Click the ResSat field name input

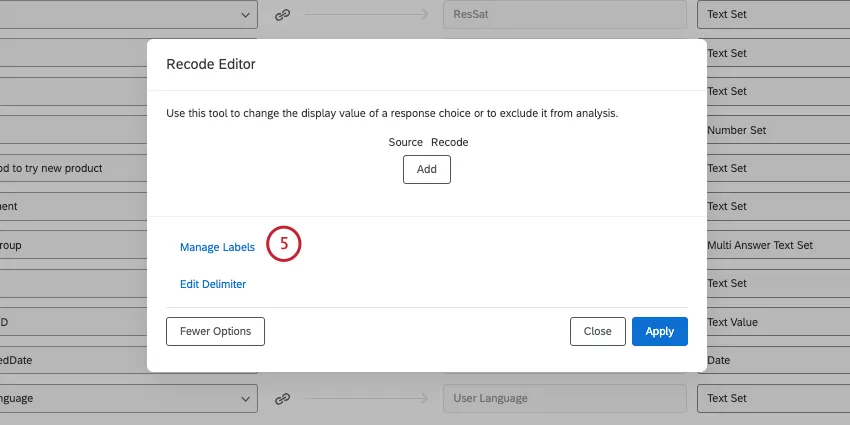tap(564, 16)
